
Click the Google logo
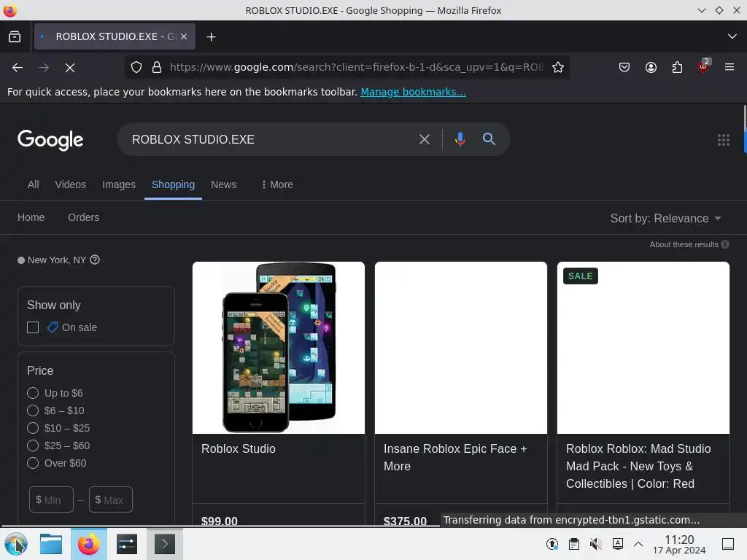(50, 140)
